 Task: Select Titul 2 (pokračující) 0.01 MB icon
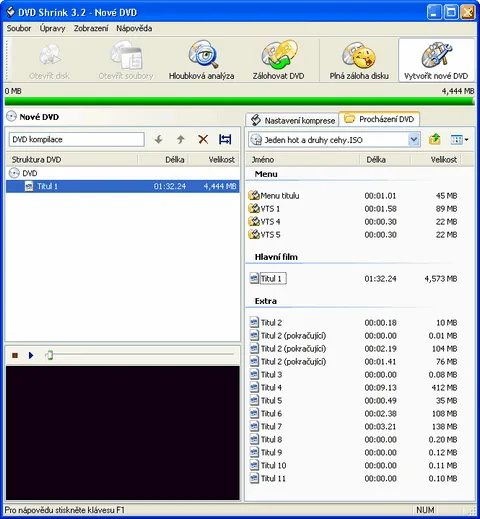coord(254,335)
